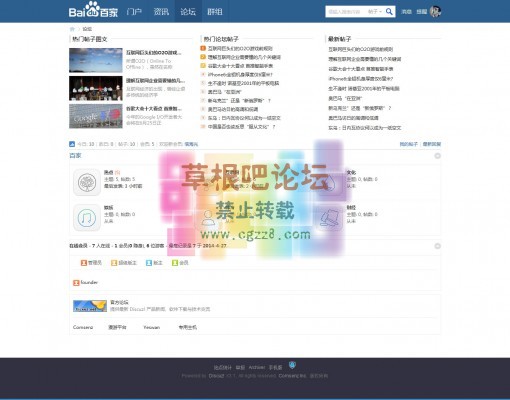Click the blue stats chart icon
Viewport: 510px width, 400px height.
[x=72, y=144]
